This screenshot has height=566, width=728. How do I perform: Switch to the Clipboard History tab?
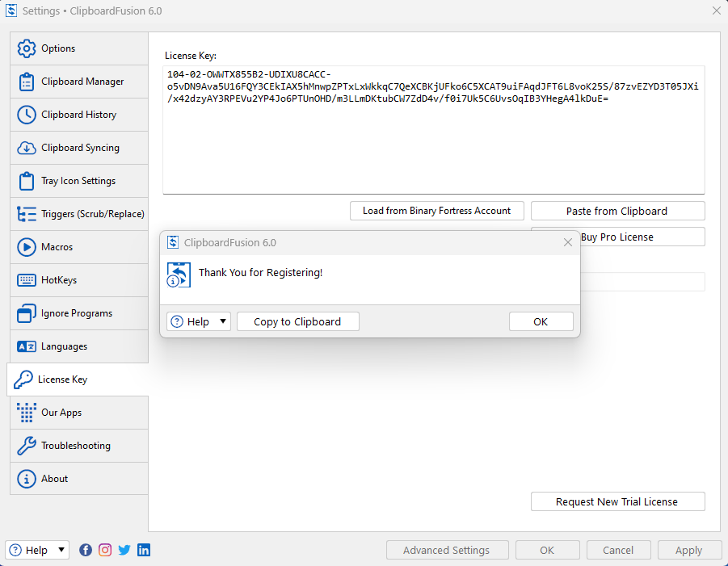click(79, 115)
